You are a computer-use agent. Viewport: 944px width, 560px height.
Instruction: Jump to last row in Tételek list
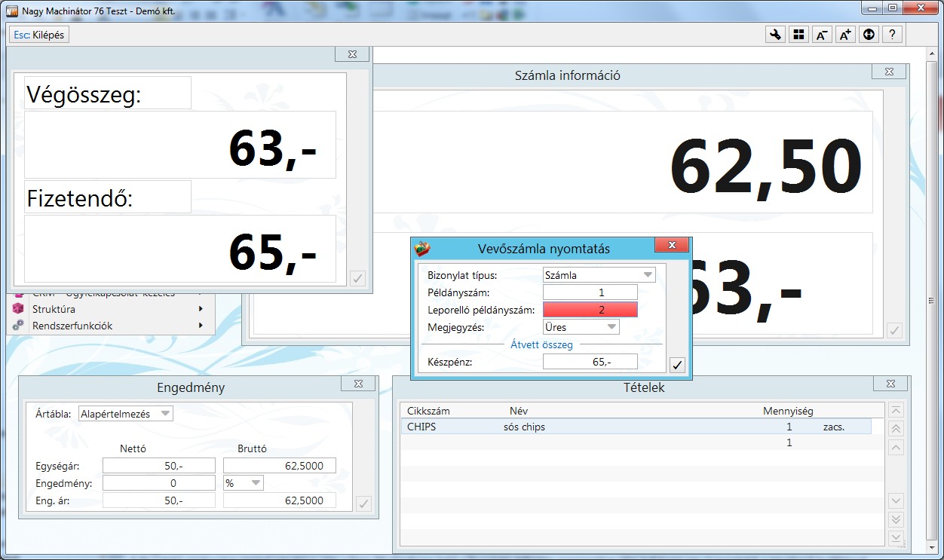click(x=896, y=537)
